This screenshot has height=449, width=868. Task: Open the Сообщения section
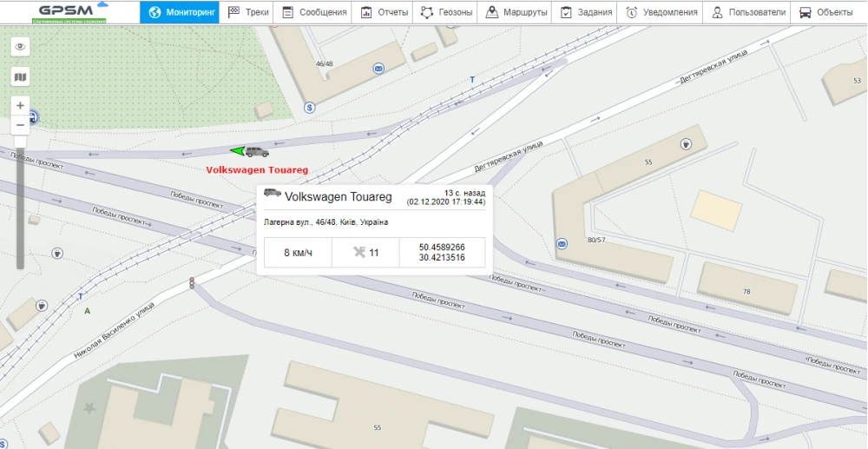[x=314, y=12]
